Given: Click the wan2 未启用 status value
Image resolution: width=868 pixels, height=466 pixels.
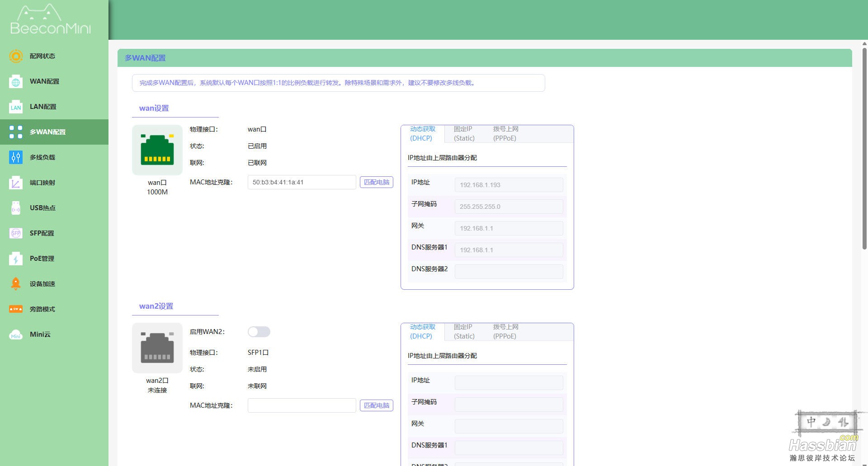Looking at the screenshot, I should click(x=257, y=369).
